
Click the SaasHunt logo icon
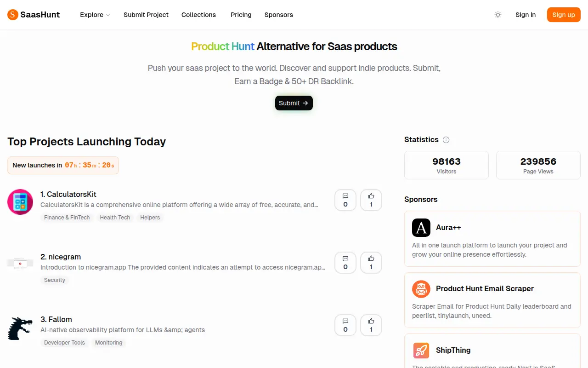pyautogui.click(x=12, y=15)
